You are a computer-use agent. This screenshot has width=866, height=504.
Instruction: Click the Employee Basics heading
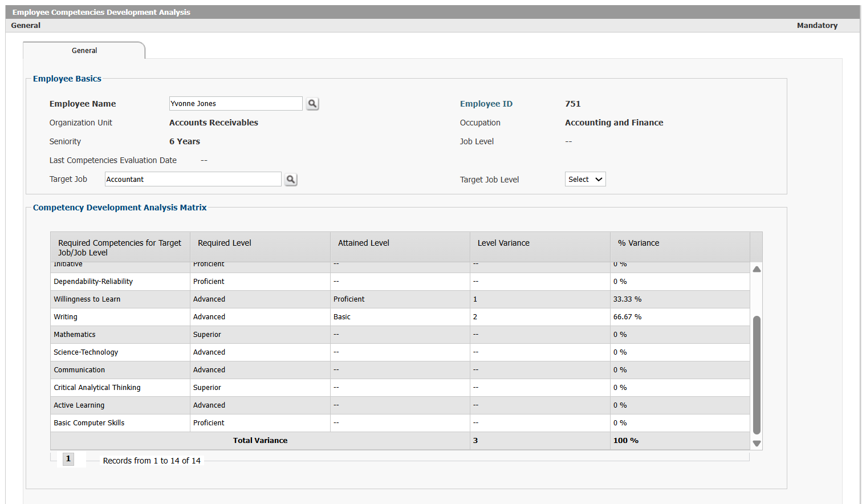(67, 79)
